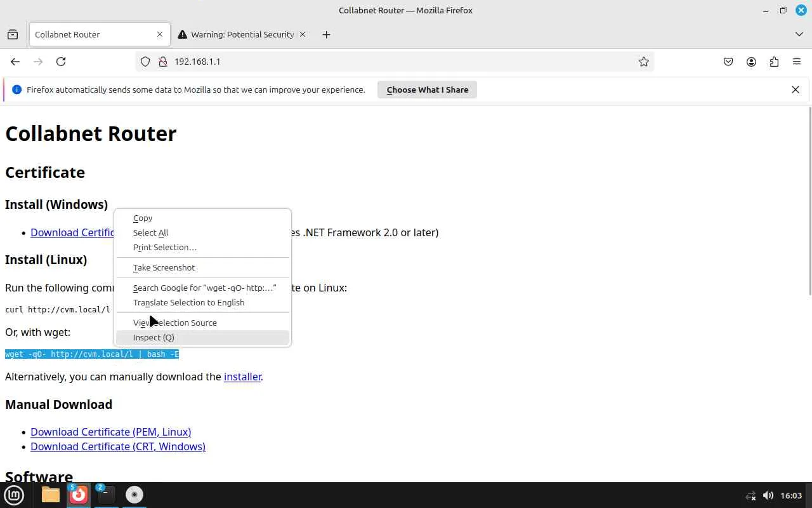Screen dimensions: 812x508
Task: Reload the current page
Action: click(61, 62)
